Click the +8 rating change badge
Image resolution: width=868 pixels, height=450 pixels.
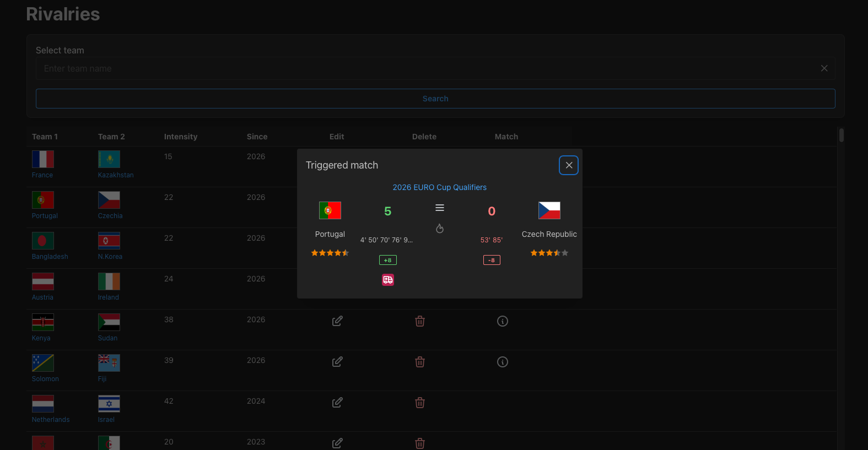388,260
